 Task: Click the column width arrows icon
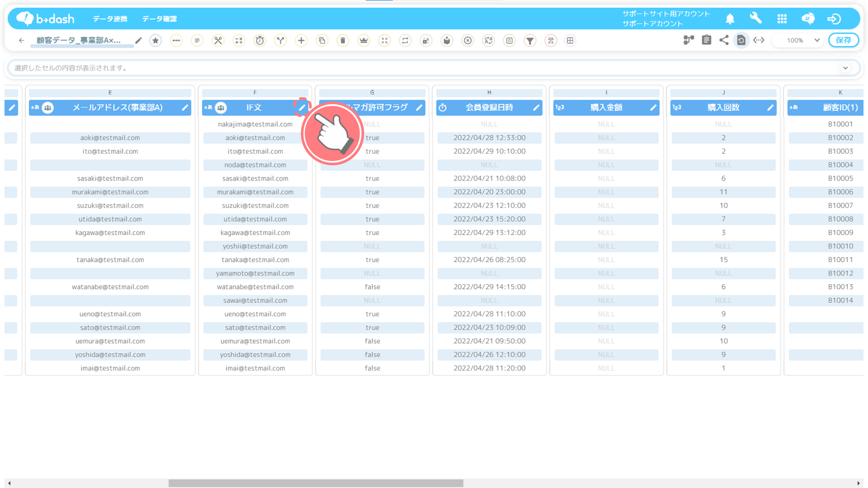click(x=759, y=40)
